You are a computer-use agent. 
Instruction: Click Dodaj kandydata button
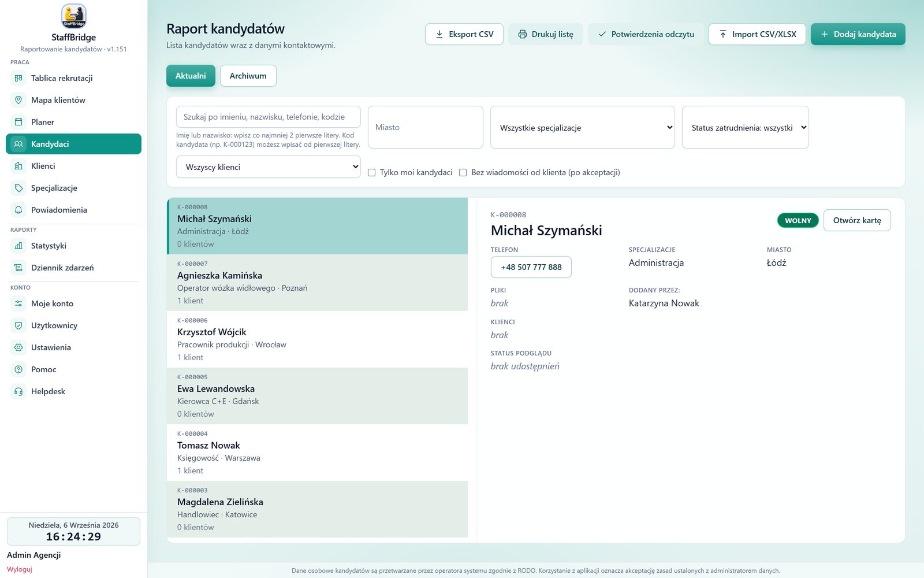click(858, 34)
